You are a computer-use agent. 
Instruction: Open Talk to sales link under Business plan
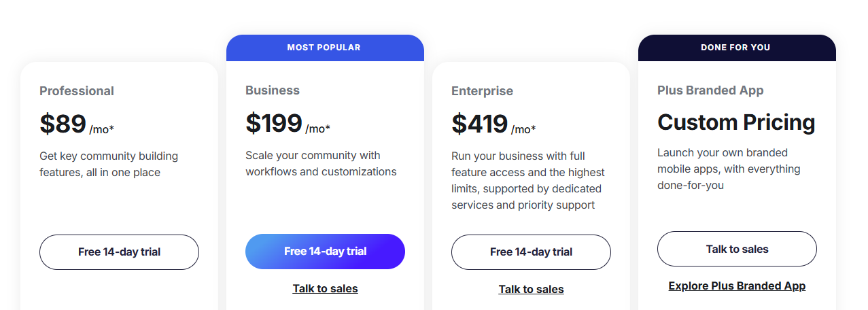pyautogui.click(x=325, y=289)
